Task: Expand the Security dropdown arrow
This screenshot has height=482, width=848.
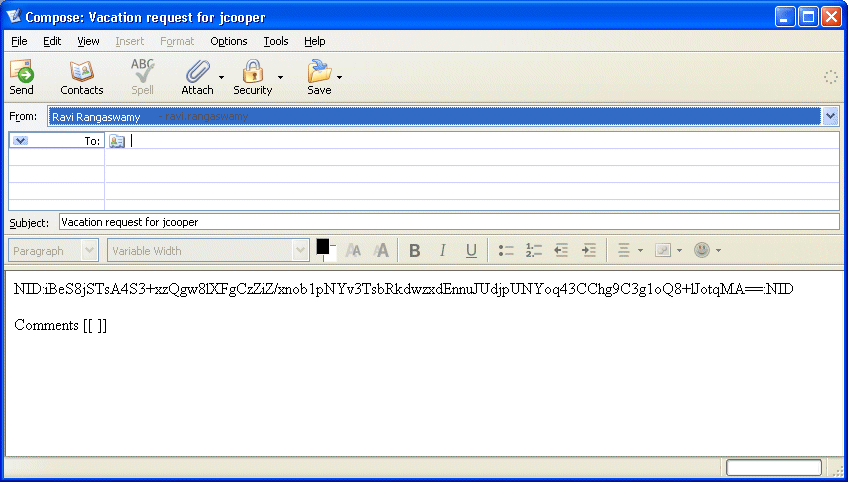Action: click(280, 77)
